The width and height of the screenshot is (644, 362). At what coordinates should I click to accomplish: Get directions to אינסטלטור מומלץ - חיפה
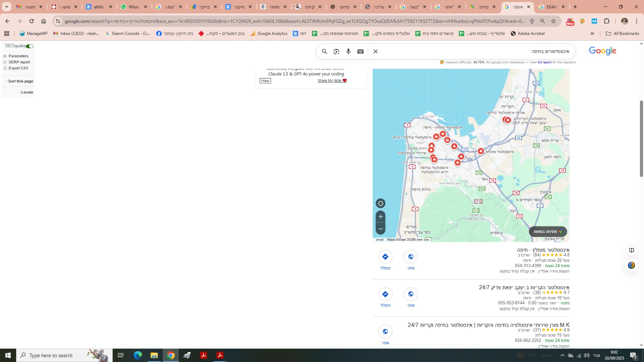point(385,257)
